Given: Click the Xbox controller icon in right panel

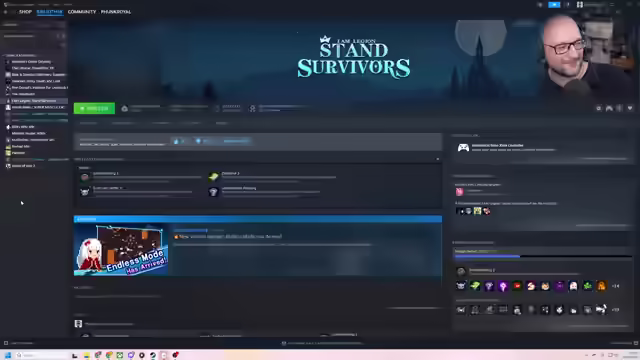Looking at the screenshot, I should pos(463,148).
